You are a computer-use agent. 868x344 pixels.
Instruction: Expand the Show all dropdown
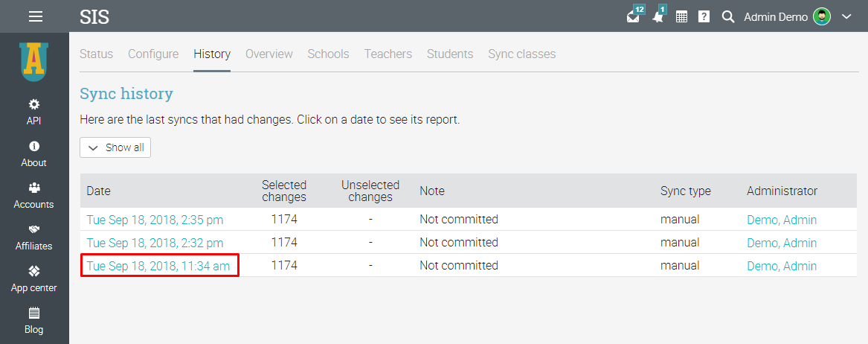[115, 147]
